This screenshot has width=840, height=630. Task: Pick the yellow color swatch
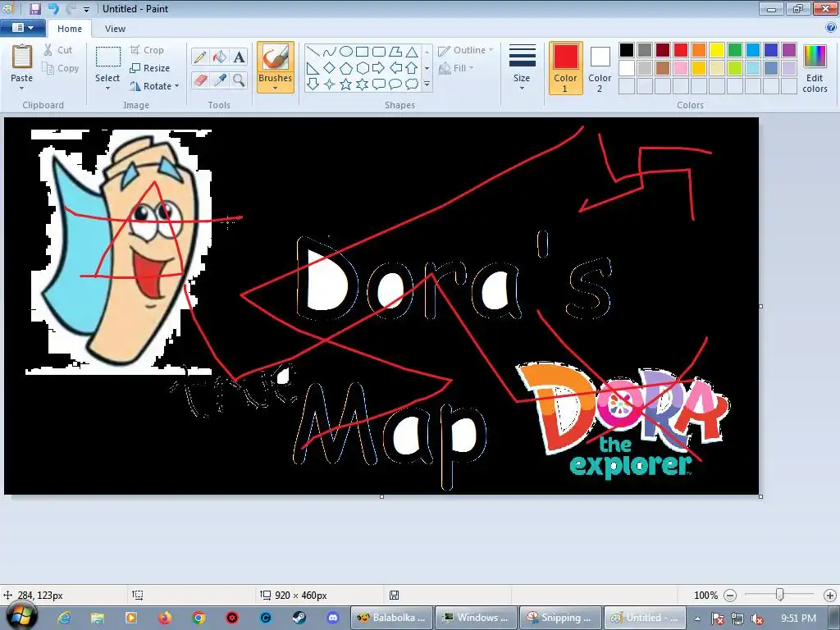(716, 50)
